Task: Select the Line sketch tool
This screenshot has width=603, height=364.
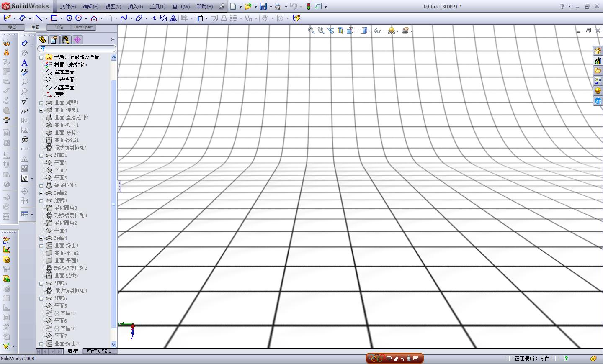Action: 39,18
